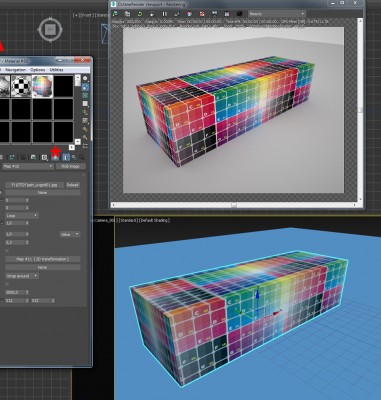Click the Map #11 3D transformation button

[x=43, y=259]
